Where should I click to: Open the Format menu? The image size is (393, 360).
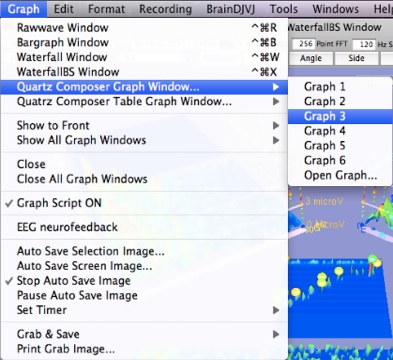pyautogui.click(x=107, y=9)
